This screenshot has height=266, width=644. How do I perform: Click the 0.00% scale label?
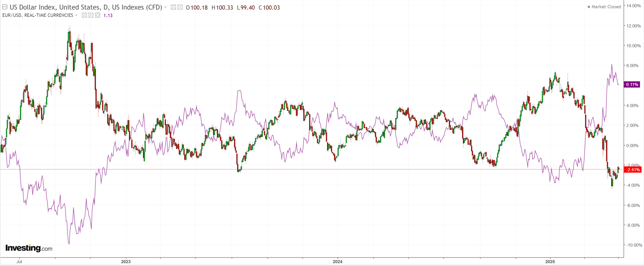pyautogui.click(x=632, y=146)
